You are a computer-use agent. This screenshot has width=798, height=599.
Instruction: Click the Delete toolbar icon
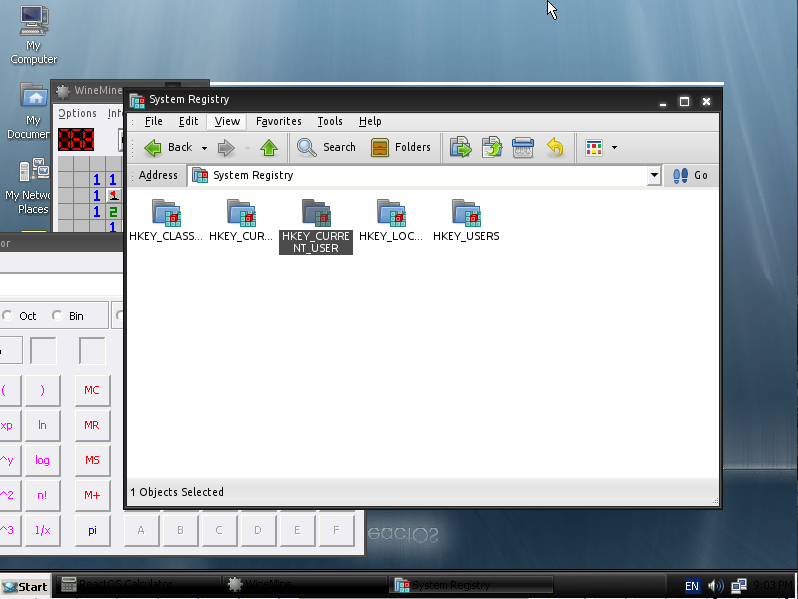[x=522, y=148]
